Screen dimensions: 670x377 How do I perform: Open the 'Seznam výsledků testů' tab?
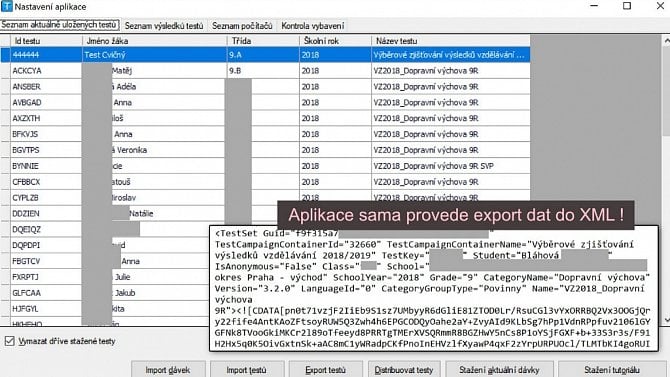164,26
